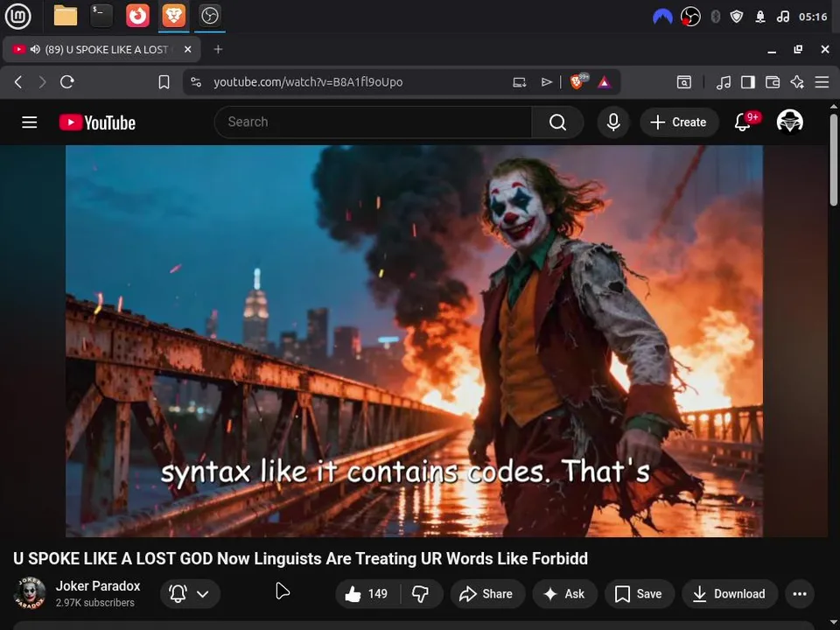Screen dimensions: 840x630
Task: Open the orange flame app in taskbar
Action: tap(137, 16)
